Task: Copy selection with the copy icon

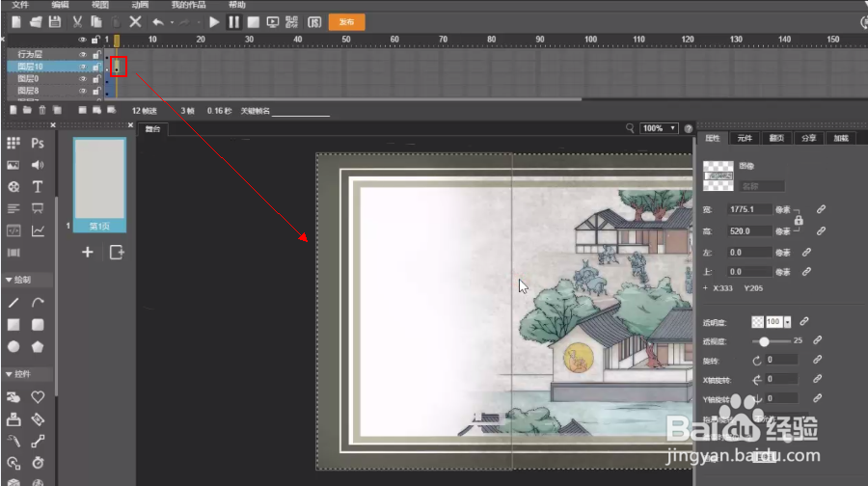Action: click(x=96, y=22)
